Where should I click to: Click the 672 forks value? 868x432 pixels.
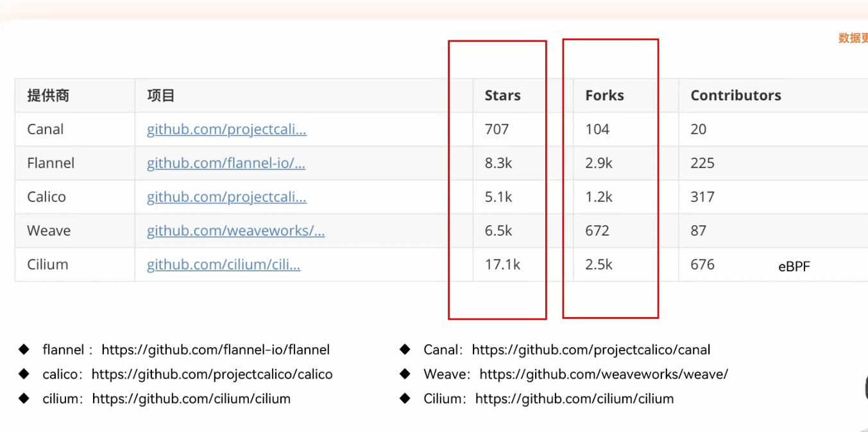597,231
